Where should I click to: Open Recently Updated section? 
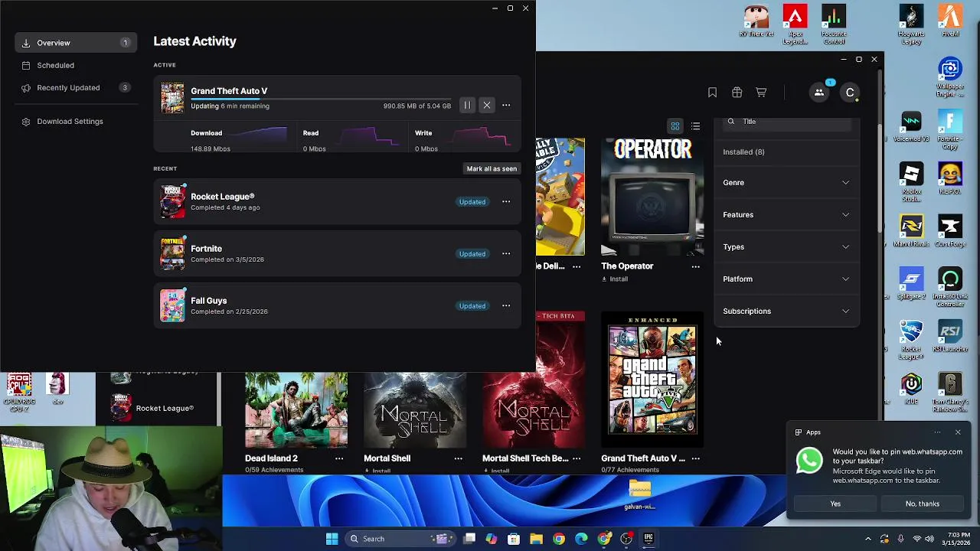(x=76, y=88)
